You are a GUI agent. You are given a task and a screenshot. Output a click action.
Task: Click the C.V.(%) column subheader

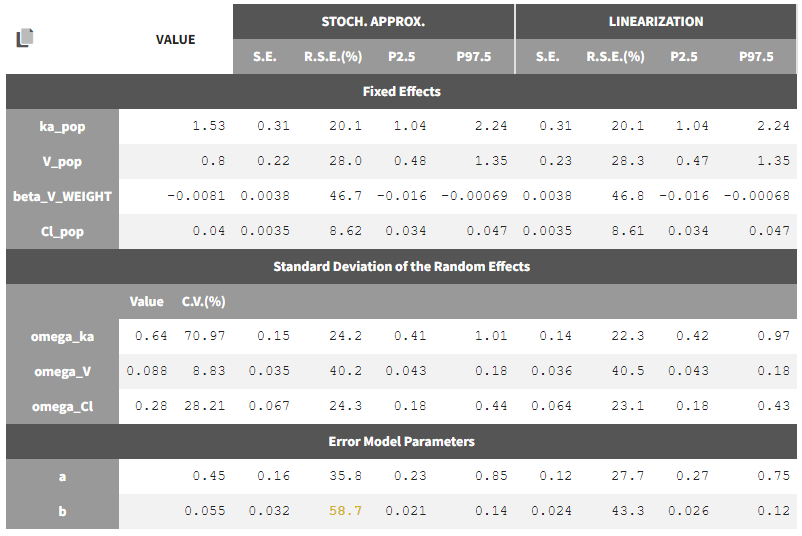pyautogui.click(x=203, y=301)
